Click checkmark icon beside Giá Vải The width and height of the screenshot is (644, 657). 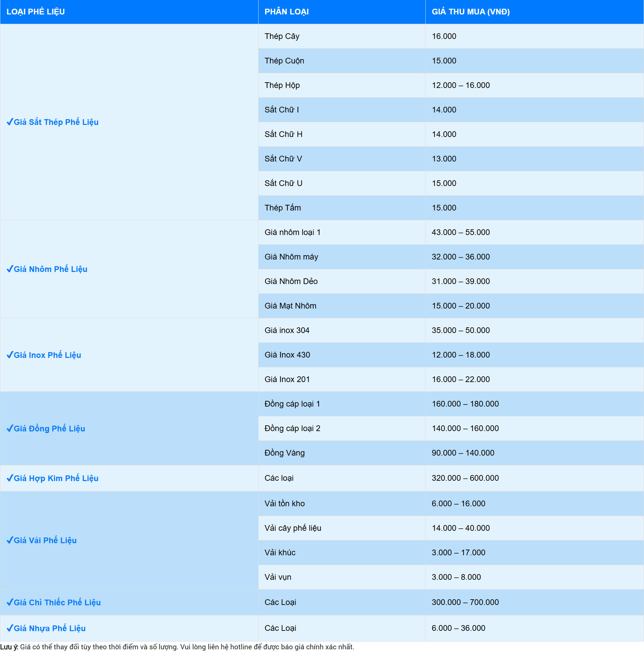pos(10,540)
